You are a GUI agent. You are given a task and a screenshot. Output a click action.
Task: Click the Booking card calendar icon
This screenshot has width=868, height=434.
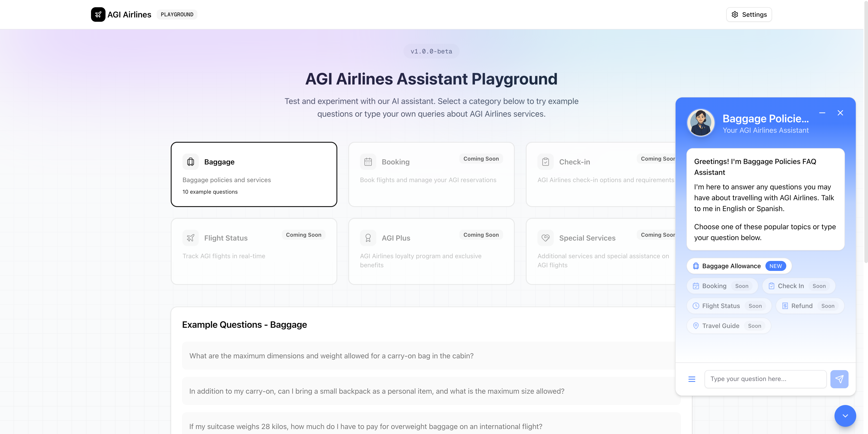(368, 162)
